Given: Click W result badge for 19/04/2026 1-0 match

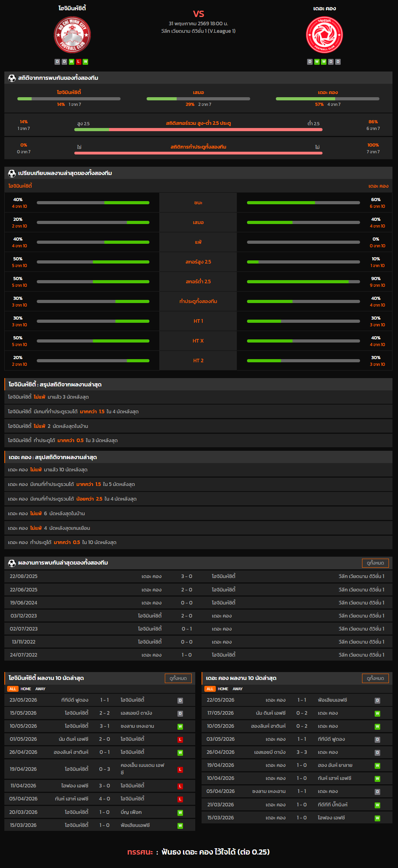Looking at the screenshot, I should point(377,766).
